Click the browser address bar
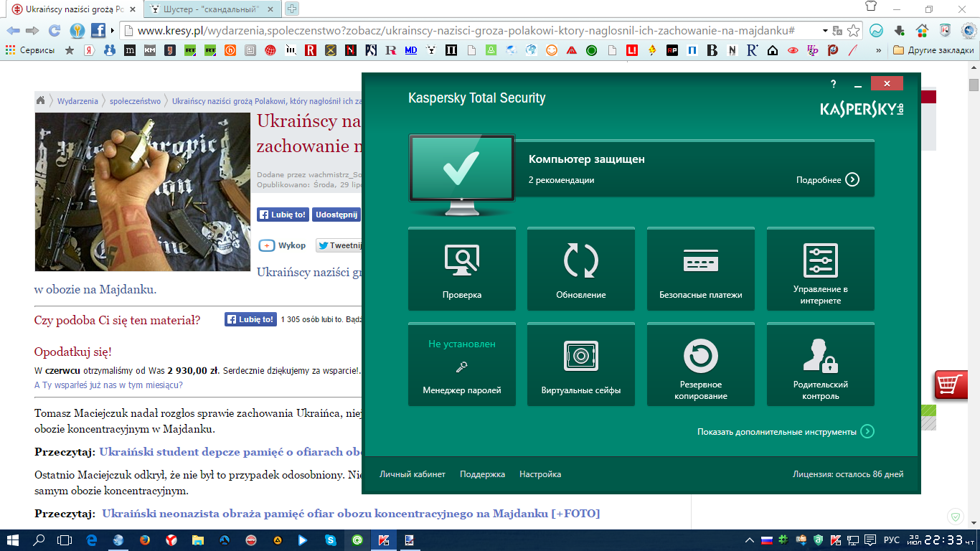 tap(466, 31)
